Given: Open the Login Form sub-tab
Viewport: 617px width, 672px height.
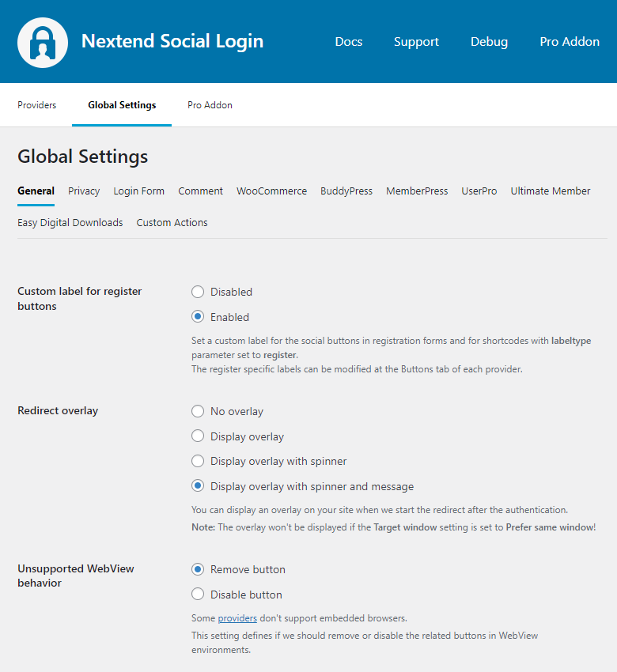Looking at the screenshot, I should (x=139, y=191).
